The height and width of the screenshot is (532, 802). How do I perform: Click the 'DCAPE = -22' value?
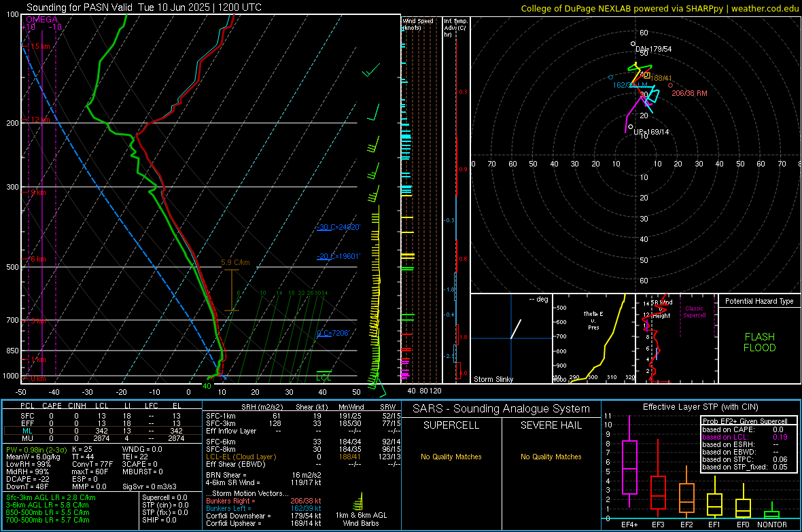pos(27,479)
